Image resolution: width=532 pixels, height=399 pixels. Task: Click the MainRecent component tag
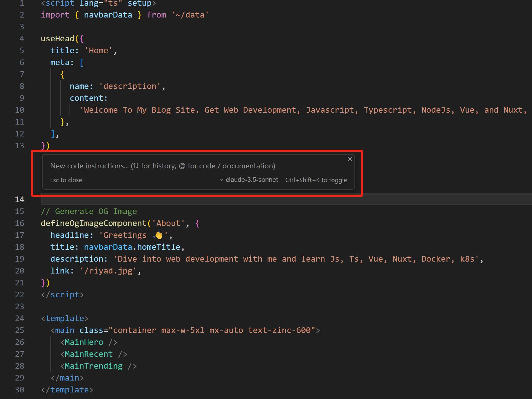89,354
